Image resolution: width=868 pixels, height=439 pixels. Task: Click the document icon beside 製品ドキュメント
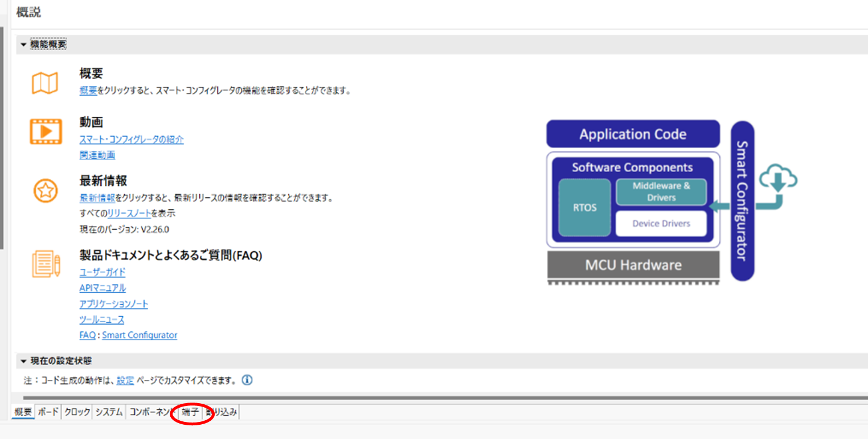[46, 264]
